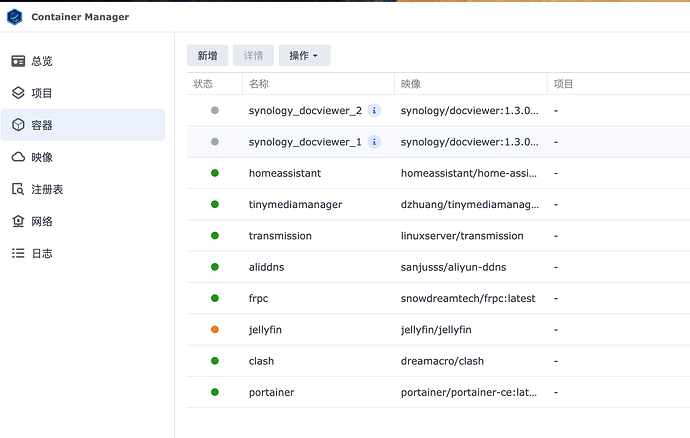Open the 总览 overview icon in sidebar
690x438 pixels.
click(18, 61)
